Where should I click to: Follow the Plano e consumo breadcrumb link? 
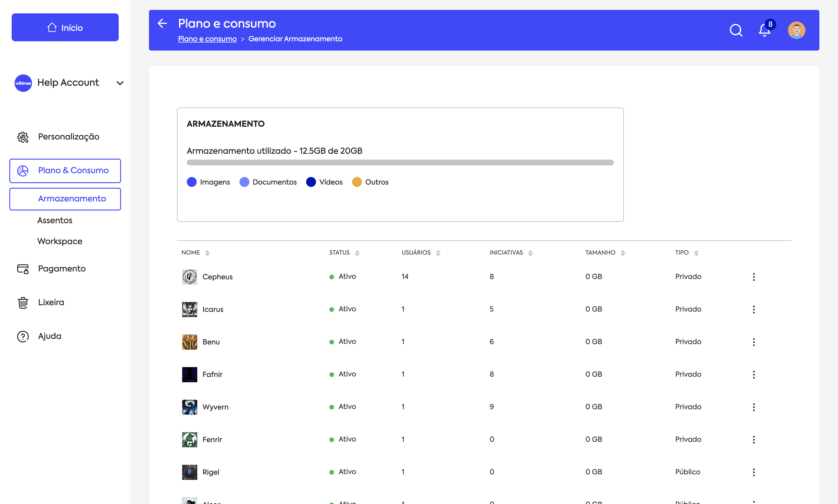pos(207,39)
